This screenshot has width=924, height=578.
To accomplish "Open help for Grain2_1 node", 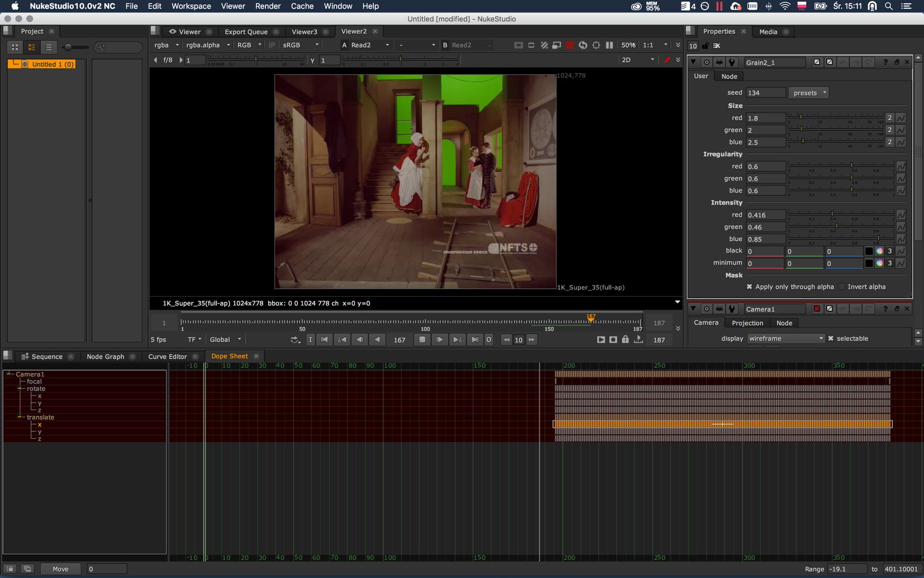I will tap(885, 62).
